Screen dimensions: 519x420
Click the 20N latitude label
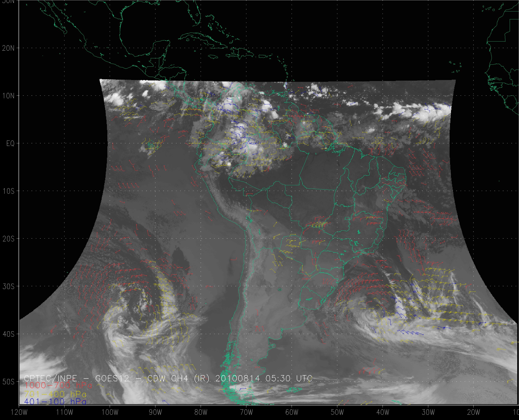click(8, 48)
